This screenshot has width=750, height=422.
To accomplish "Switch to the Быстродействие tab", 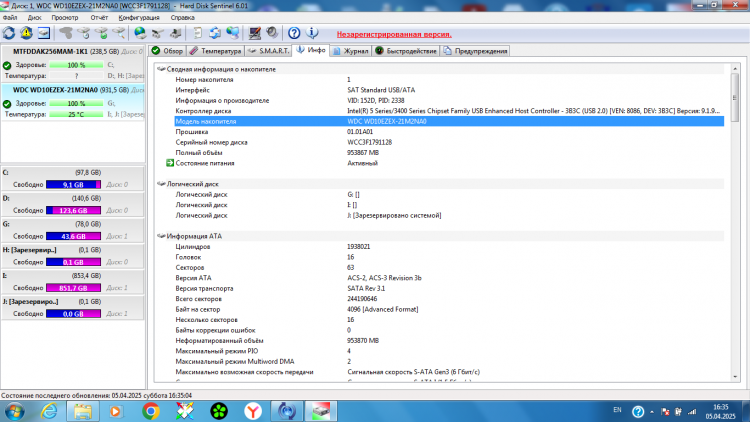I will click(x=406, y=51).
